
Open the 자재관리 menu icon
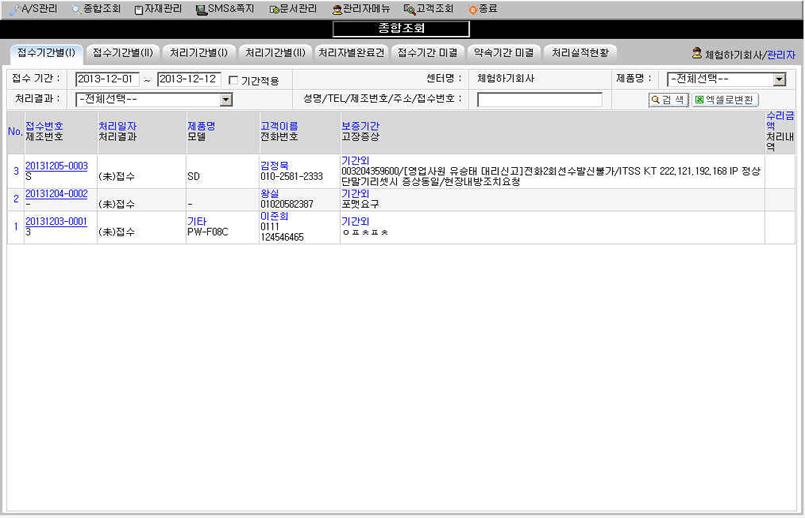[x=138, y=8]
